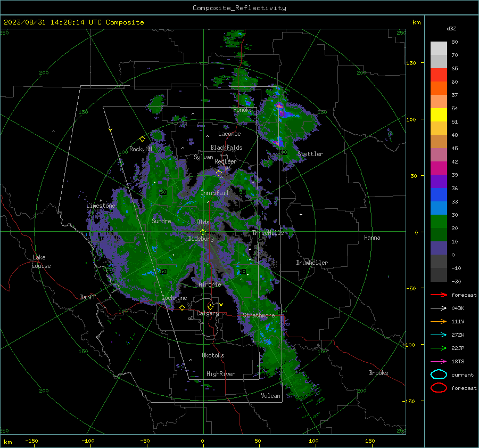The image size is (479, 448).
Task: Click the 18TS legend label
Action: (458, 362)
